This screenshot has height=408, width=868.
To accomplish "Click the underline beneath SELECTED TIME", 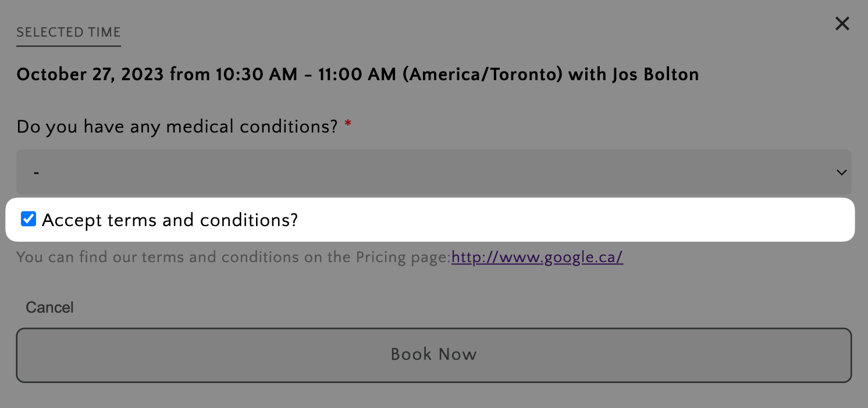I will tap(68, 45).
